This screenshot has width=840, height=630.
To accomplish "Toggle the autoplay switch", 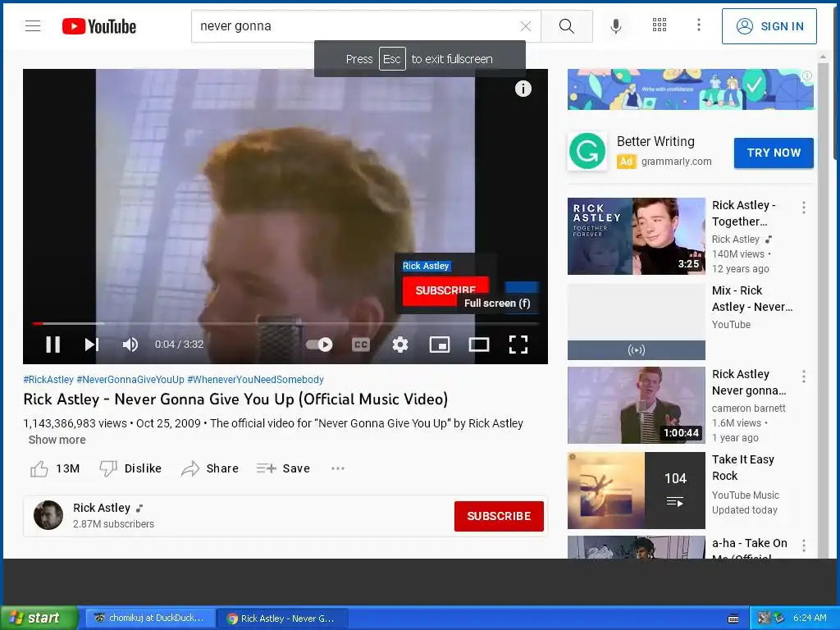I will (x=319, y=345).
